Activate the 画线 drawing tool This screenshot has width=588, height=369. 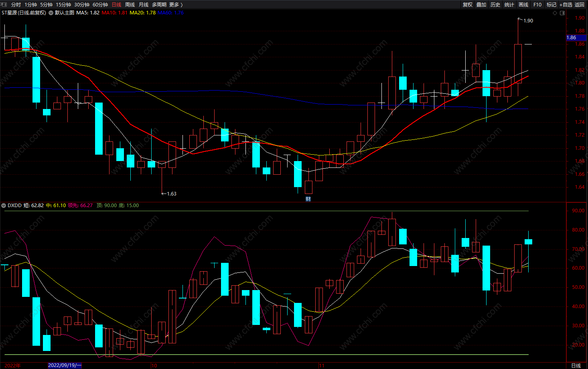coord(523,4)
